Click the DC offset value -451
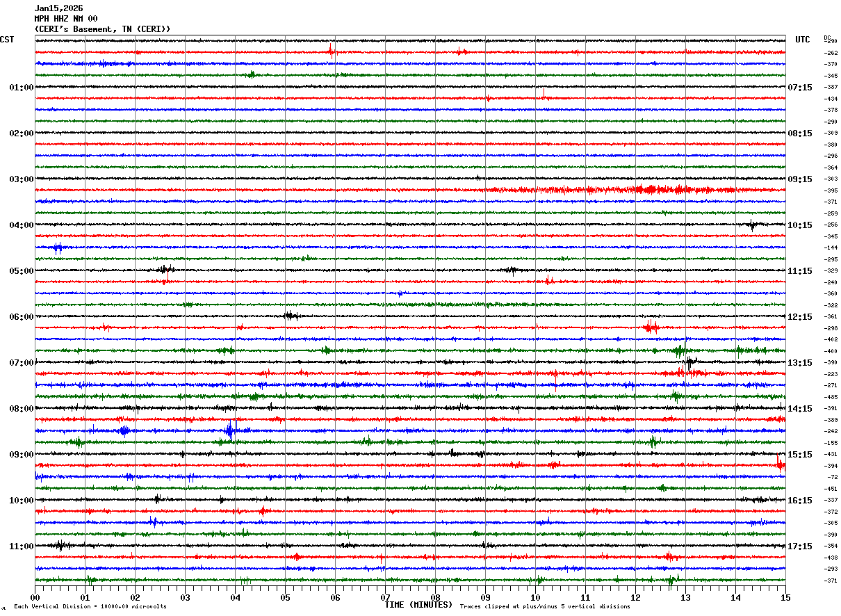This screenshot has height=616, width=841. pyautogui.click(x=831, y=489)
